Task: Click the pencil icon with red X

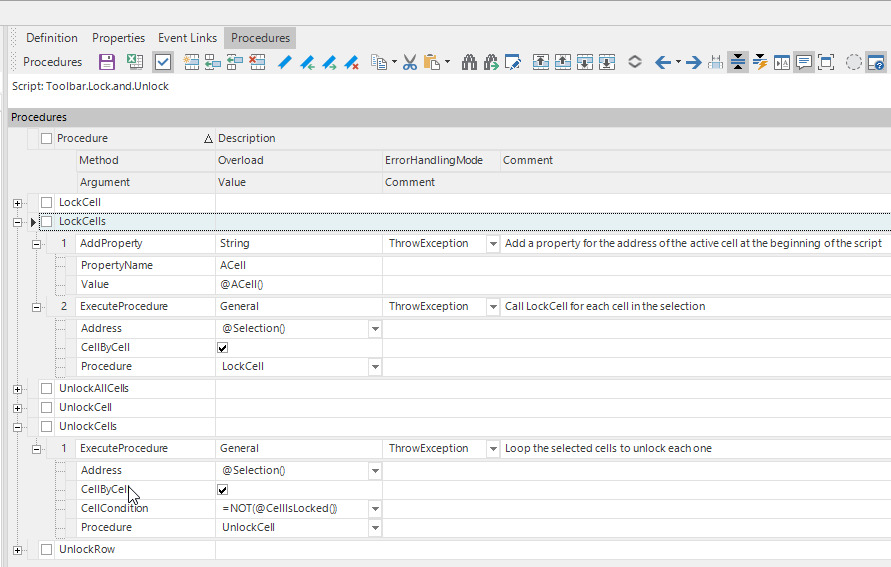Action: pos(352,62)
